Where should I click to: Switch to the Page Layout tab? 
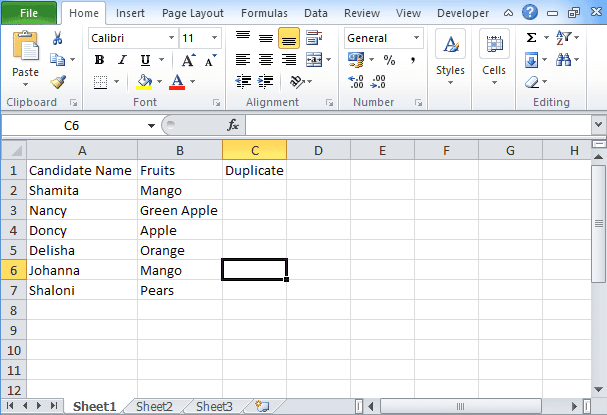tap(193, 13)
